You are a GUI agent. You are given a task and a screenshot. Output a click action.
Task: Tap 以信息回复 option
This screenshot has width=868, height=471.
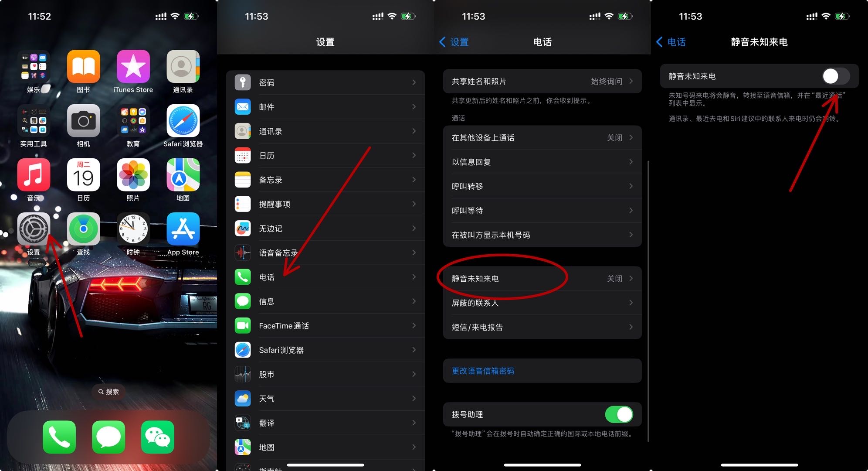541,162
